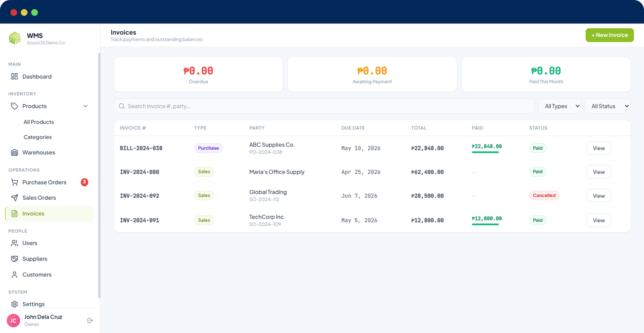Click the Invoices document icon

pos(14,214)
